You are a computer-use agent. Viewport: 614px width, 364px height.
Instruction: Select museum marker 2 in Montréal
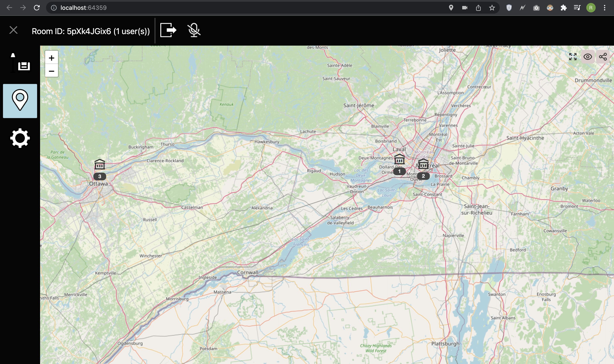click(x=423, y=164)
